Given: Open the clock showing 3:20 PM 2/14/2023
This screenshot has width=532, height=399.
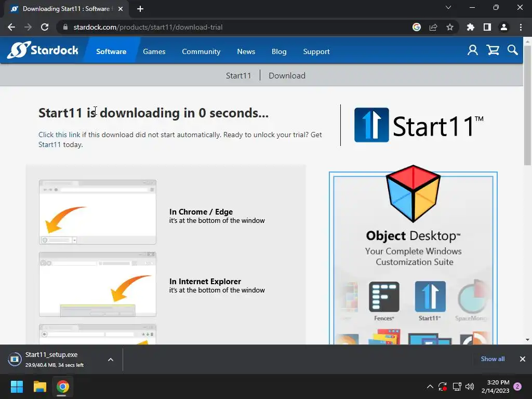Looking at the screenshot, I should click(495, 387).
